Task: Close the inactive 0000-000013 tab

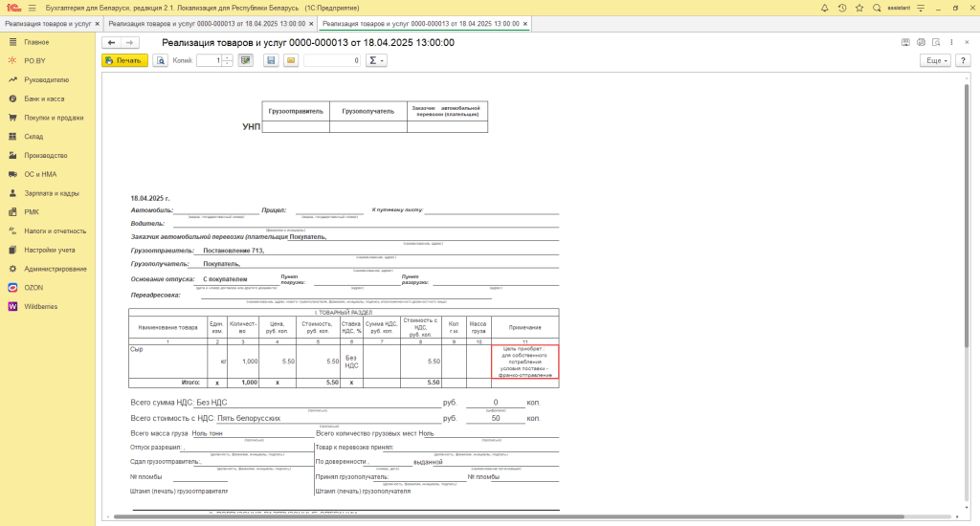Action: pyautogui.click(x=311, y=24)
